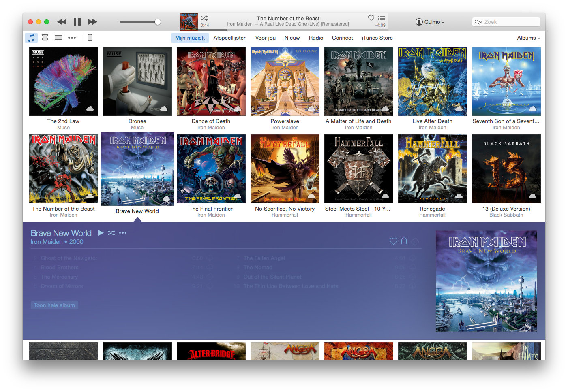Image resolution: width=568 pixels, height=392 pixels.
Task: Download Brave New World from iCloud
Action: [x=415, y=241]
